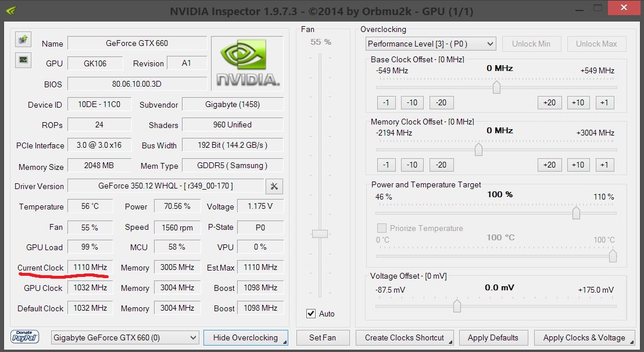The width and height of the screenshot is (644, 352).
Task: Increase Base Clock Offset by 20
Action: click(x=549, y=102)
